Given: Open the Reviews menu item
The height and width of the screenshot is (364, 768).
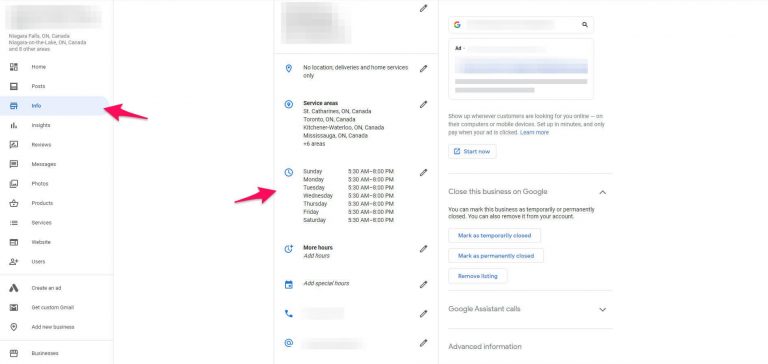Looking at the screenshot, I should [x=56, y=145].
